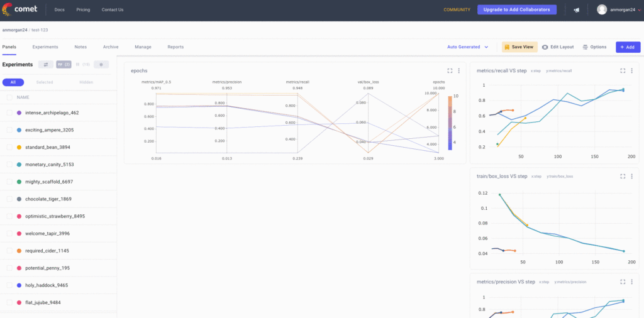Click the COMMUNITY plan label
Image resolution: width=644 pixels, height=318 pixels.
point(457,10)
